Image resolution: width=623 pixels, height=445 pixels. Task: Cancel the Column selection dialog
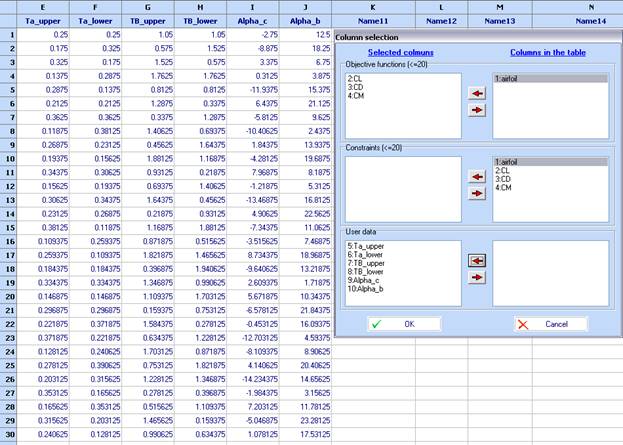point(551,324)
